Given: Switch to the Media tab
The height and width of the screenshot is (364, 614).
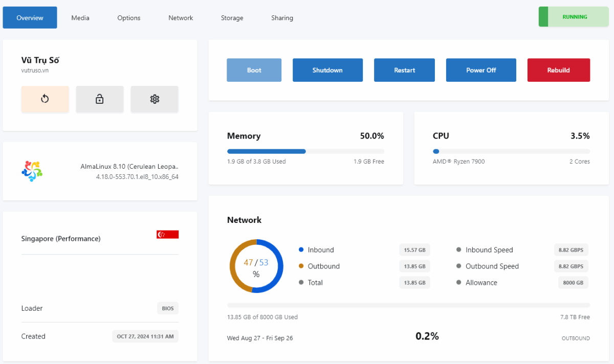Looking at the screenshot, I should click(x=80, y=18).
